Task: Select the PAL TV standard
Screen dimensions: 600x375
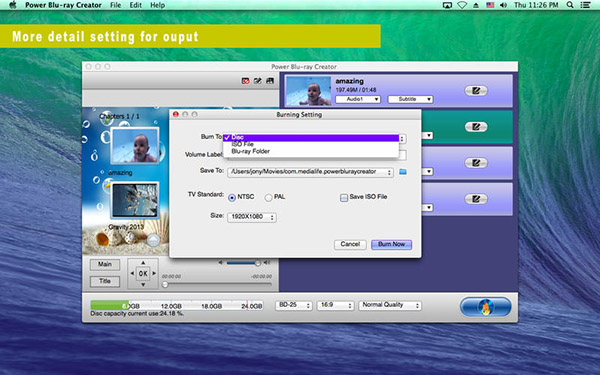Action: [268, 197]
